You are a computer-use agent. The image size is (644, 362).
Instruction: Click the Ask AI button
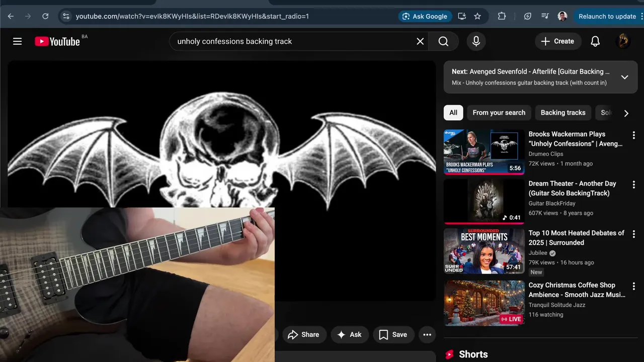[x=349, y=334]
